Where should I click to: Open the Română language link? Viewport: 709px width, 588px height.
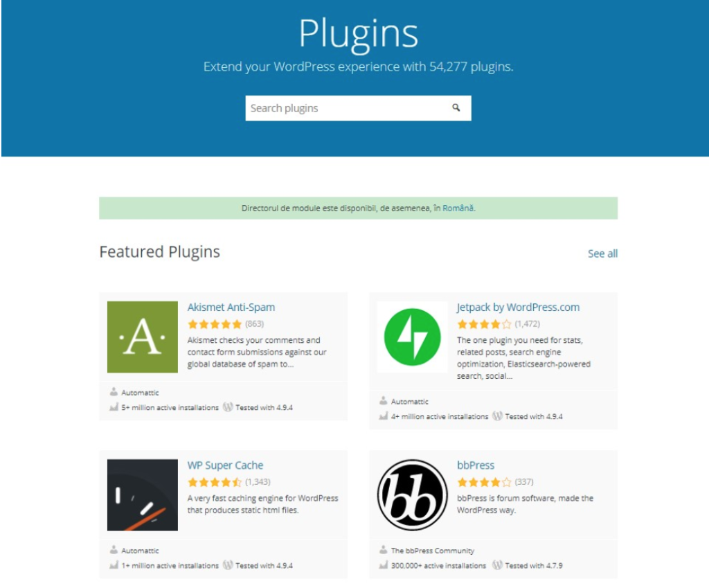pyautogui.click(x=458, y=208)
